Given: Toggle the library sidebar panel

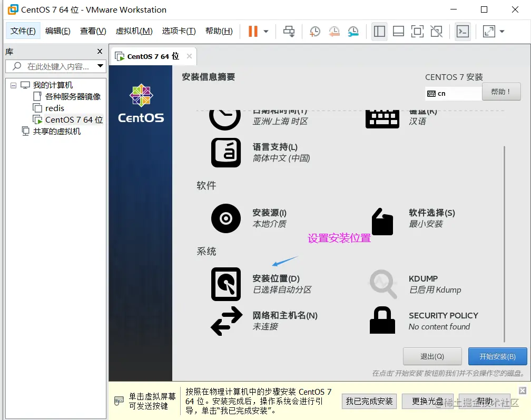Looking at the screenshot, I should [x=379, y=32].
